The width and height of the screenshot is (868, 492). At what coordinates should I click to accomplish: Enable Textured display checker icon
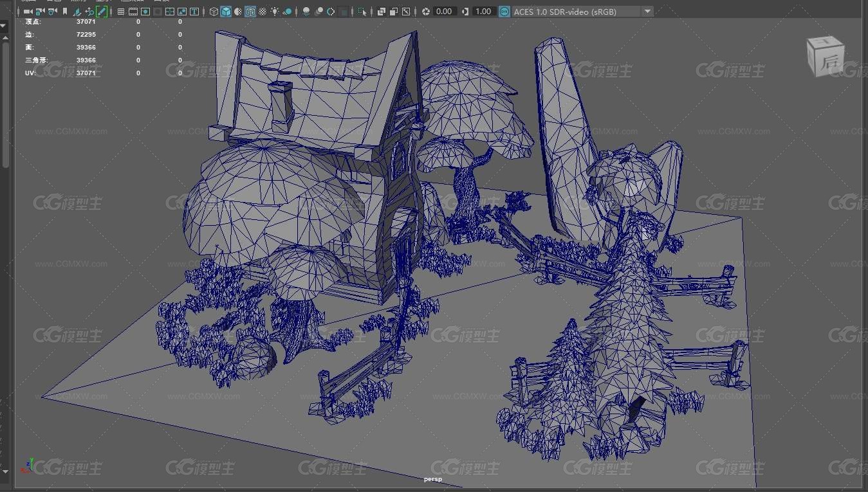coord(262,12)
